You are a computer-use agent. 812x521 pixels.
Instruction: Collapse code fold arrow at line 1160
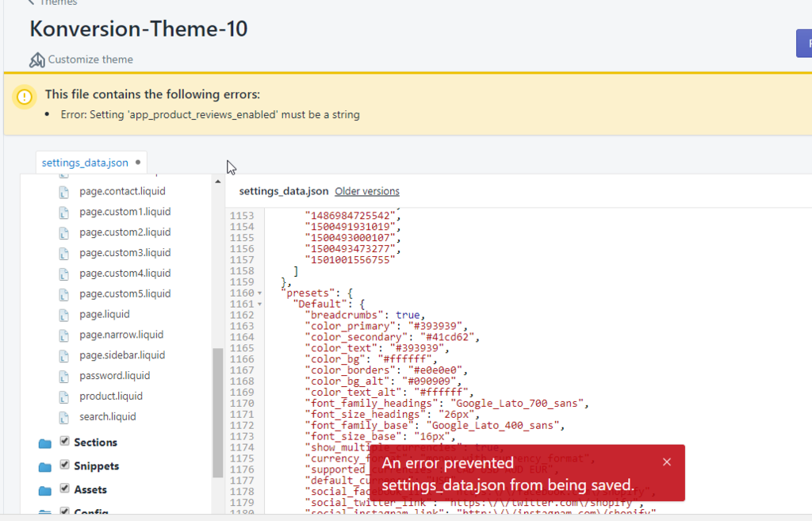click(259, 293)
